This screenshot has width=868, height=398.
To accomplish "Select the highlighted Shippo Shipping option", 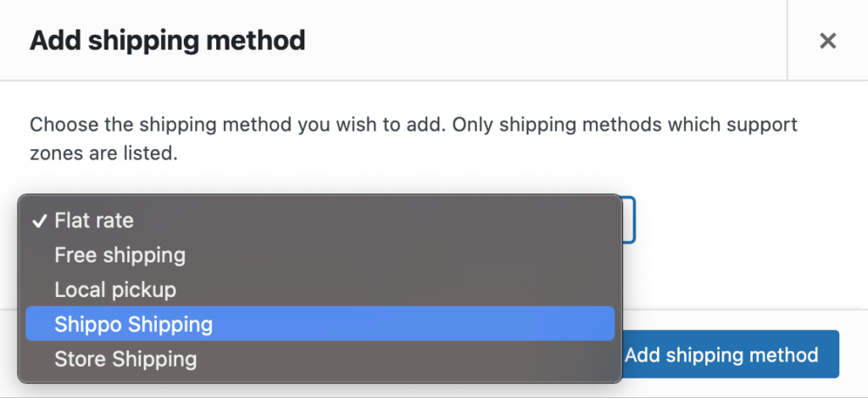I will [x=133, y=324].
